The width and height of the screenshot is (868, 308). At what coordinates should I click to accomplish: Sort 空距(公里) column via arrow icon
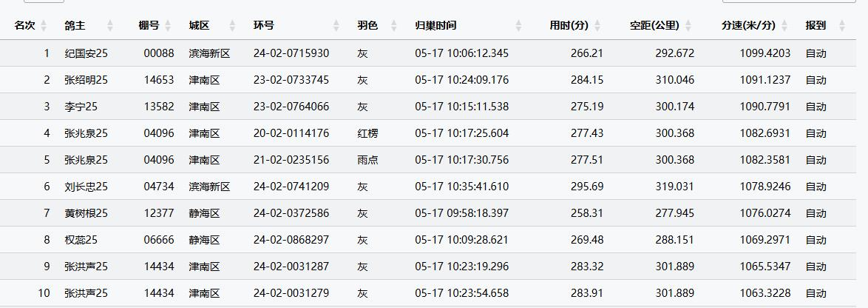coord(689,26)
